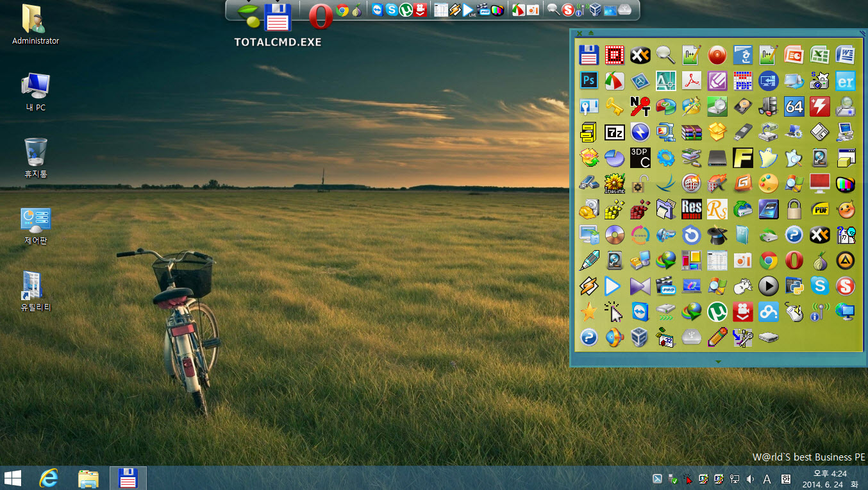Open TeamViewer in the launcher panel
Screen dimensions: 868x490
pos(640,312)
